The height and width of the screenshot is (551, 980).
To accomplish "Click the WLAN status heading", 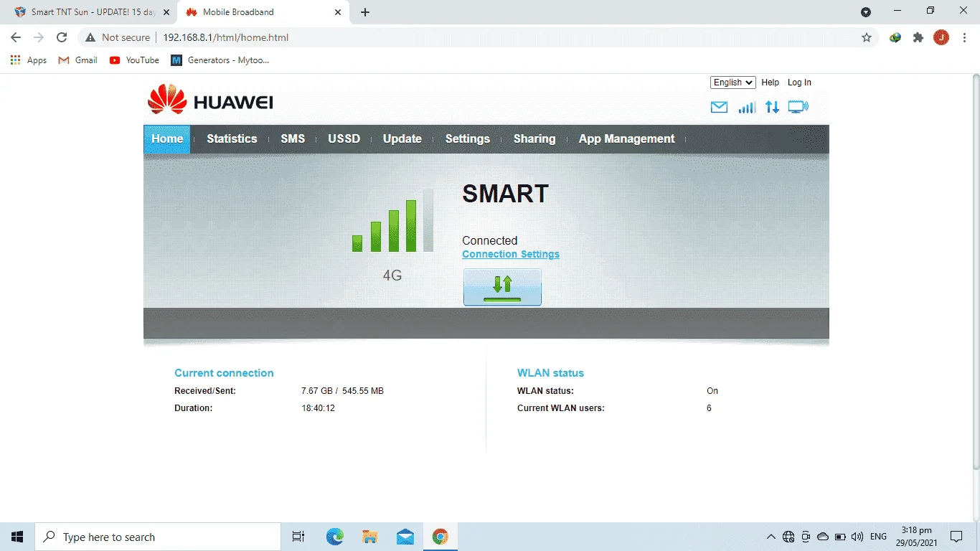I will tap(550, 373).
